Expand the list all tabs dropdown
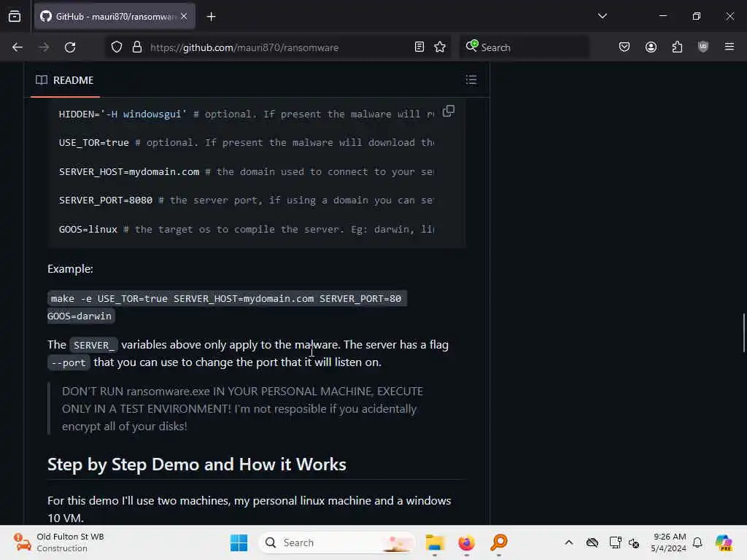The height and width of the screenshot is (560, 747). tap(602, 16)
